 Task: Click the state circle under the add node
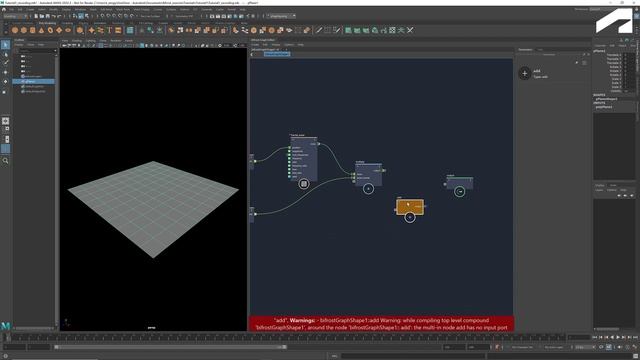(410, 218)
